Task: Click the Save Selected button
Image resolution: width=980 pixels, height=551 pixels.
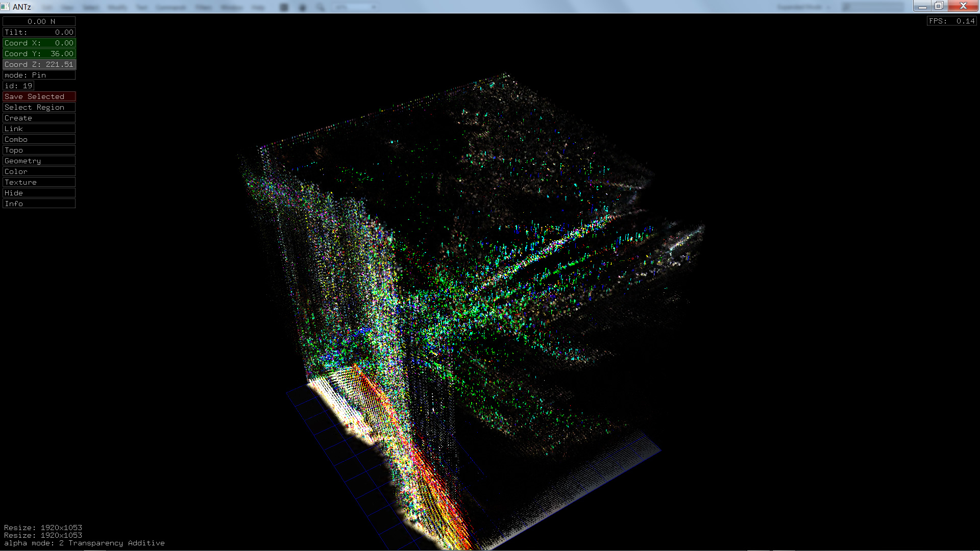Action: [39, 96]
